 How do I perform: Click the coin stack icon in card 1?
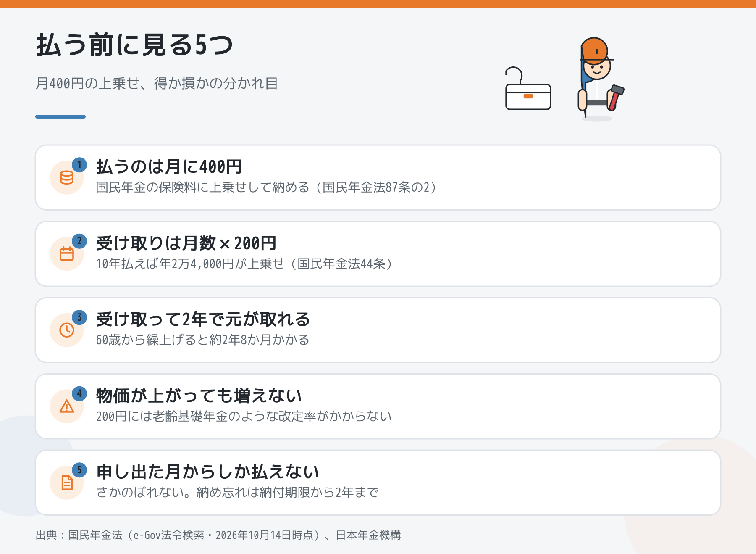coord(67,178)
